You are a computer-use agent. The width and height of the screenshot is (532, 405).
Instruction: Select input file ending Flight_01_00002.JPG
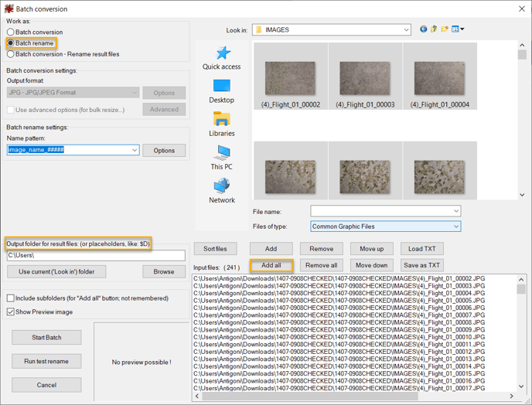(339, 278)
